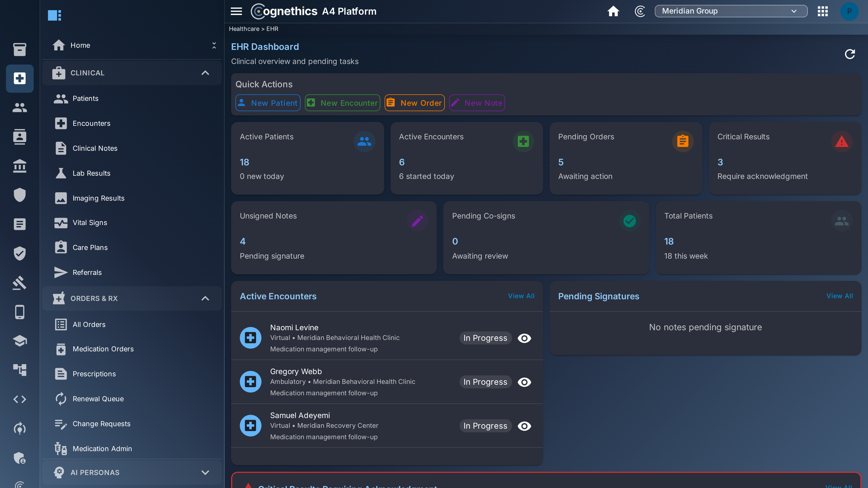Open Medication Admin in the sidebar
The height and width of the screenshot is (488, 868).
(132, 448)
